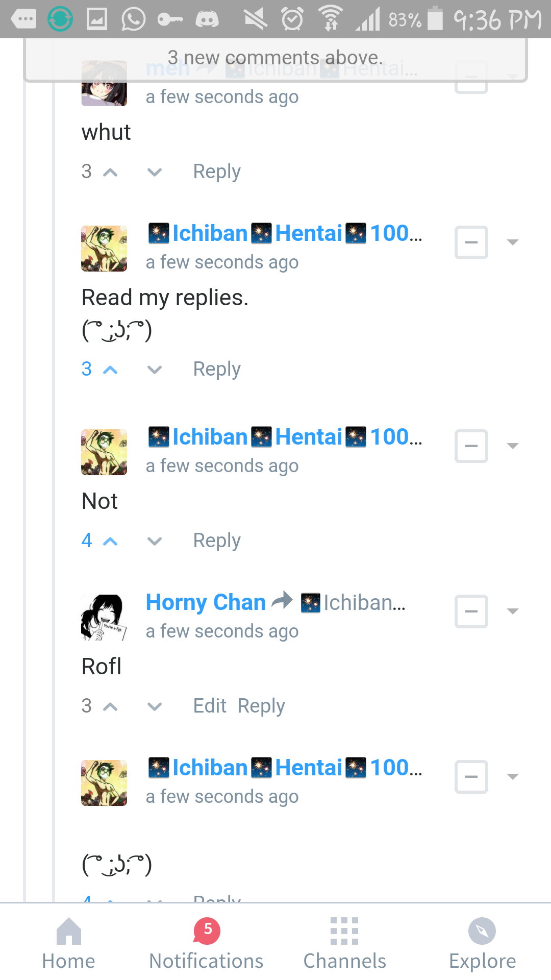The image size is (551, 980).
Task: Show the 3 new comments above
Action: click(275, 59)
